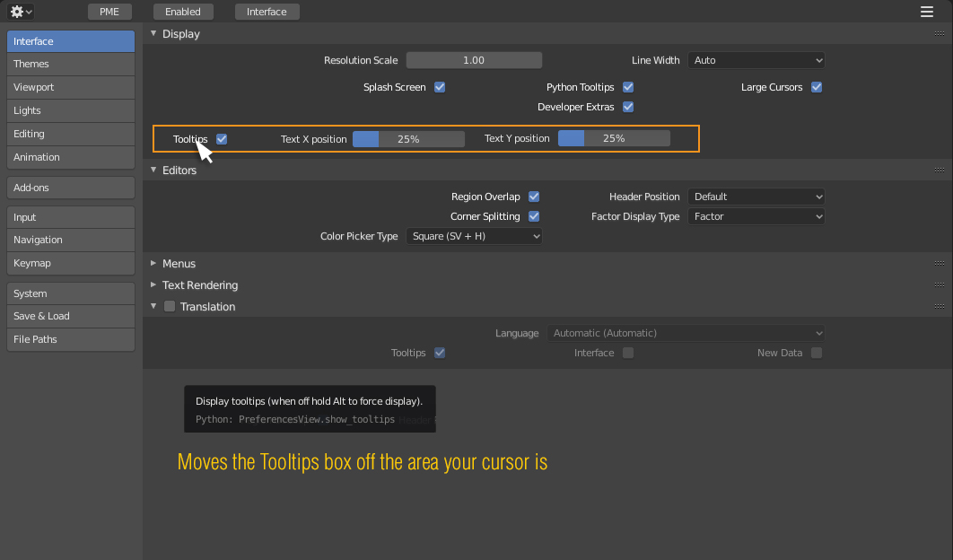Switch to the Themes preferences tab
953x560 pixels.
click(x=71, y=65)
